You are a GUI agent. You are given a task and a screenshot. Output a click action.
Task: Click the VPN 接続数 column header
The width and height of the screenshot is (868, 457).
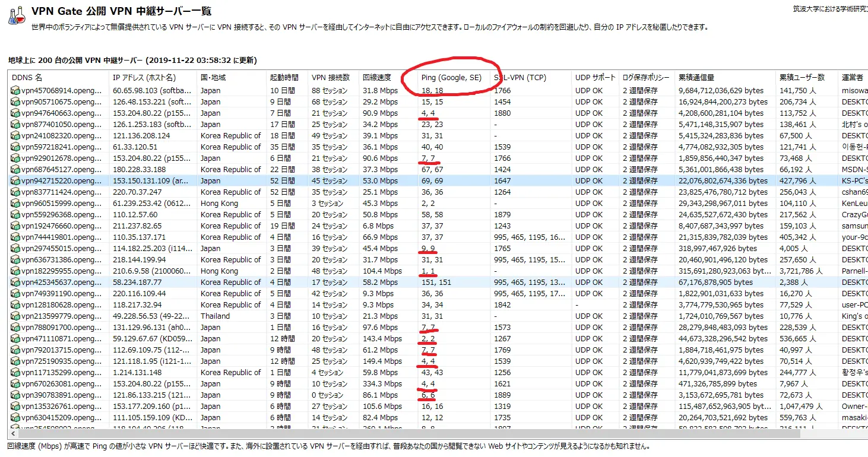331,78
